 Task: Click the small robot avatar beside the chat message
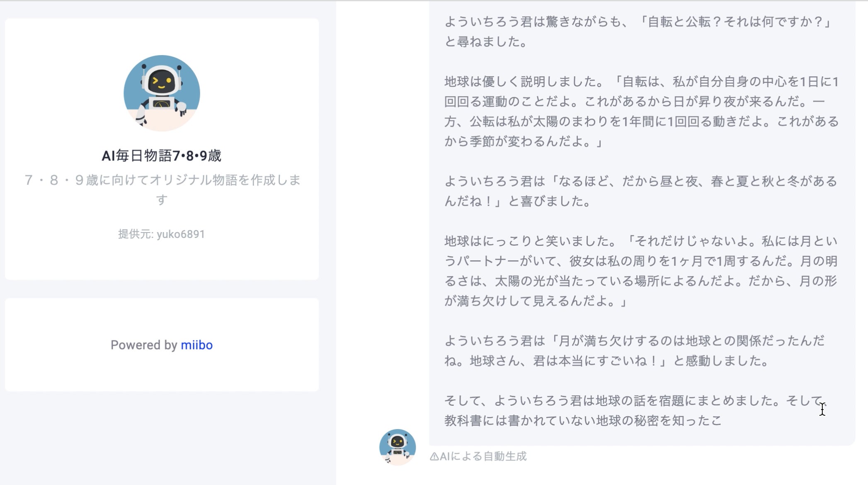(397, 446)
